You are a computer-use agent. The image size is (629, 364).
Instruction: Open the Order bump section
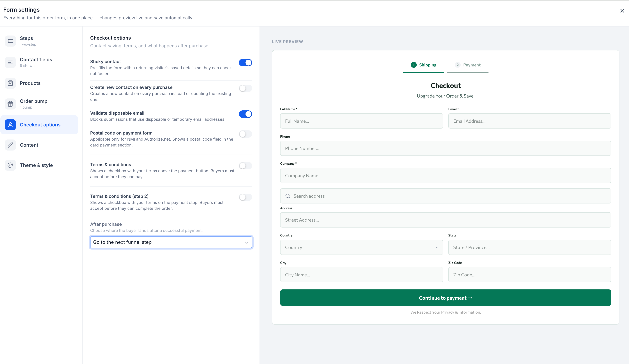click(x=39, y=104)
